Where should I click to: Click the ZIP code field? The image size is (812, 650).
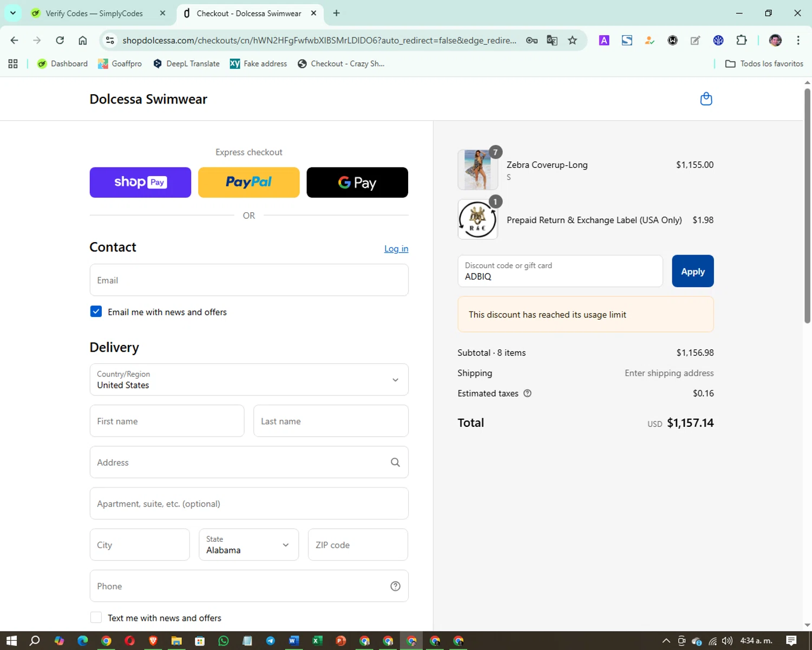[x=358, y=544]
